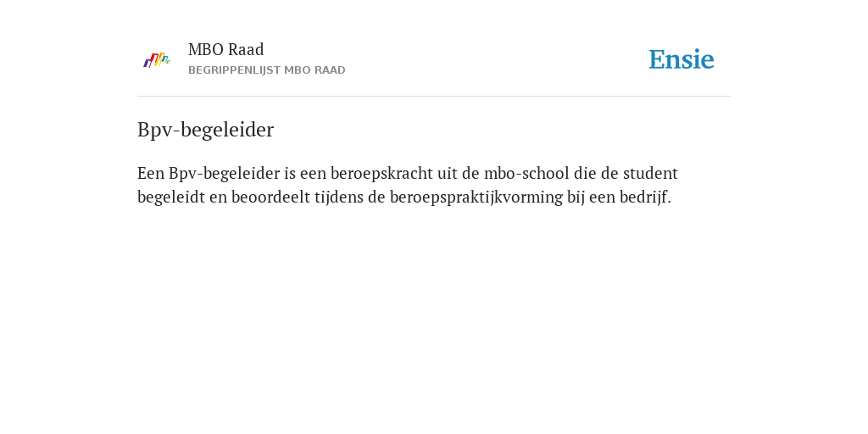Click the word begeleidt starting the second line
This screenshot has height=434, width=868.
pyautogui.click(x=171, y=197)
